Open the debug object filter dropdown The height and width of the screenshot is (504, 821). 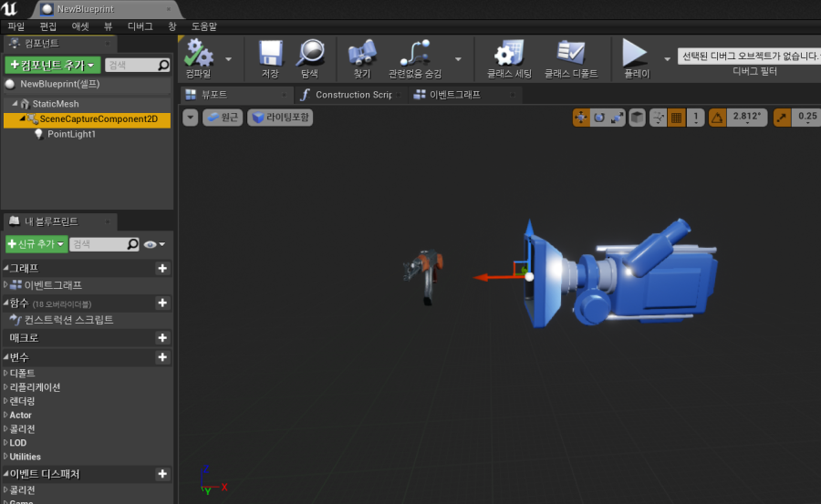(x=749, y=56)
